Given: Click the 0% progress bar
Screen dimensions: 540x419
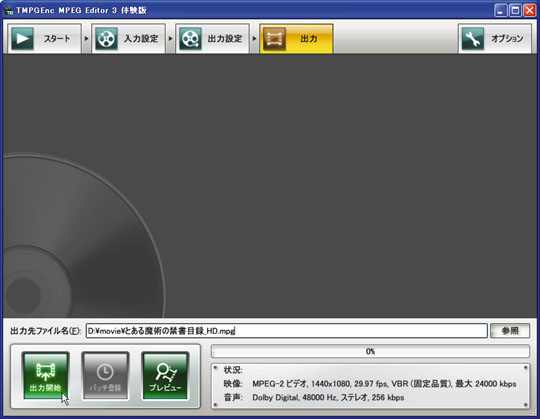Looking at the screenshot, I should click(x=370, y=351).
